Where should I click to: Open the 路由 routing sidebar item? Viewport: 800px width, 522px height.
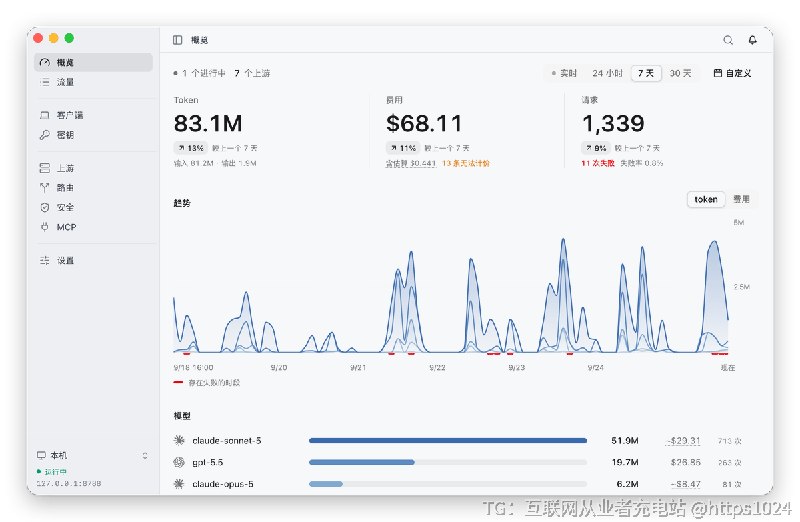coord(93,187)
